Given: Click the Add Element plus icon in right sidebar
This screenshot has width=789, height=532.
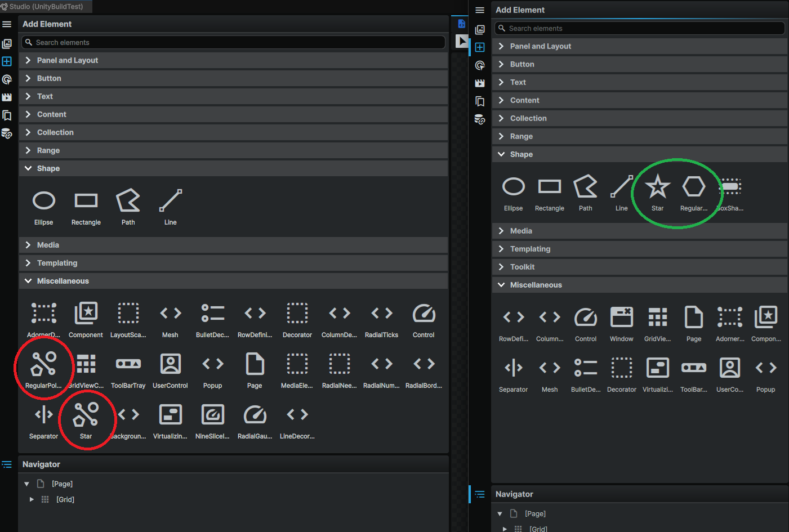Looking at the screenshot, I should coord(480,47).
